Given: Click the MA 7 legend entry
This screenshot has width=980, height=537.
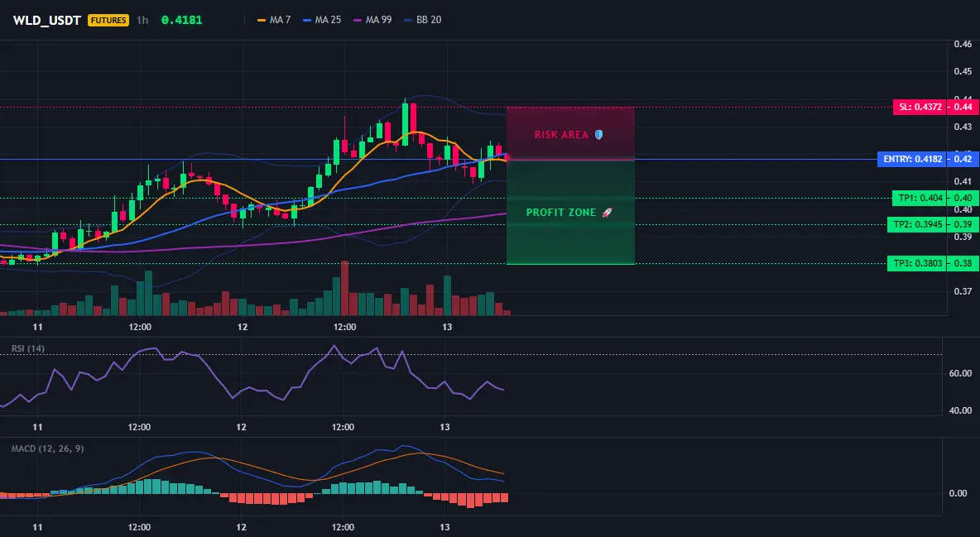Looking at the screenshot, I should click(274, 20).
